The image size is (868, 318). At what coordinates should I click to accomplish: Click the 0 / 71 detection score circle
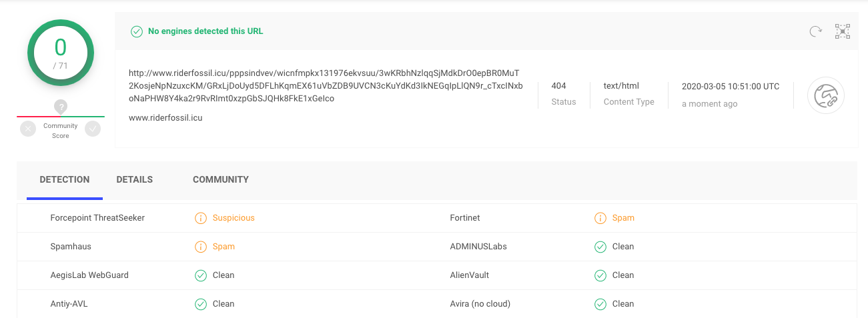(x=61, y=53)
